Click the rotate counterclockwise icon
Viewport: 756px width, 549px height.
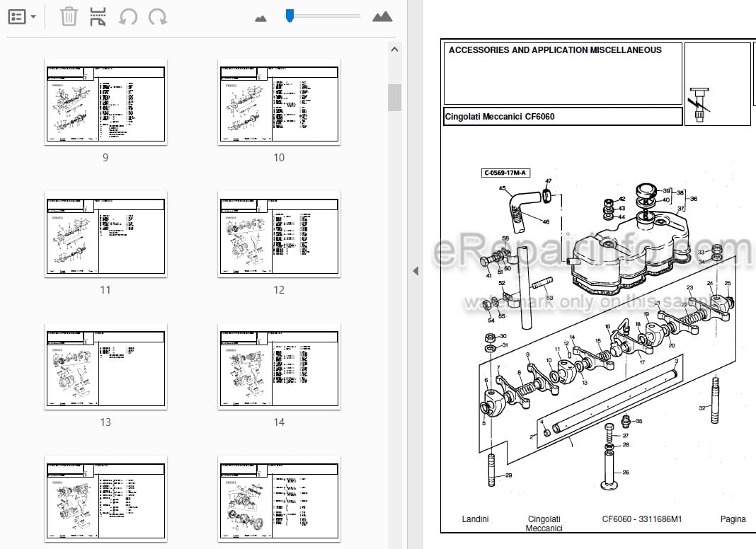click(x=128, y=17)
